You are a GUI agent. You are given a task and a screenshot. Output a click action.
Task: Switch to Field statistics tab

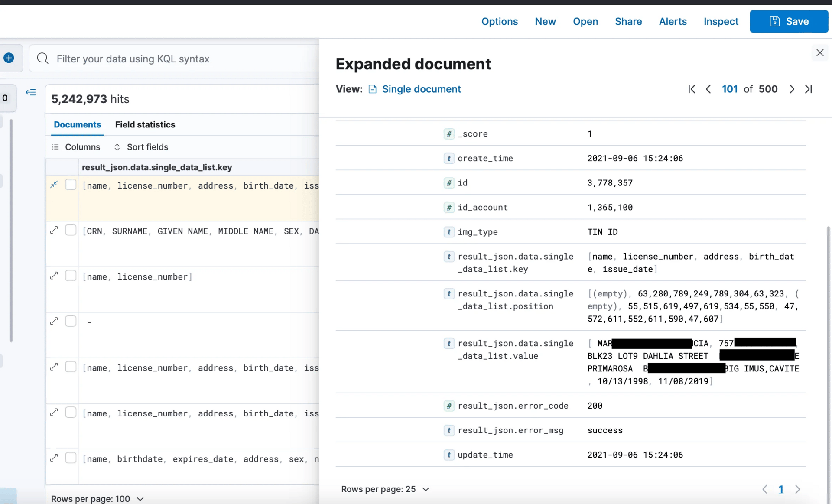(x=145, y=125)
